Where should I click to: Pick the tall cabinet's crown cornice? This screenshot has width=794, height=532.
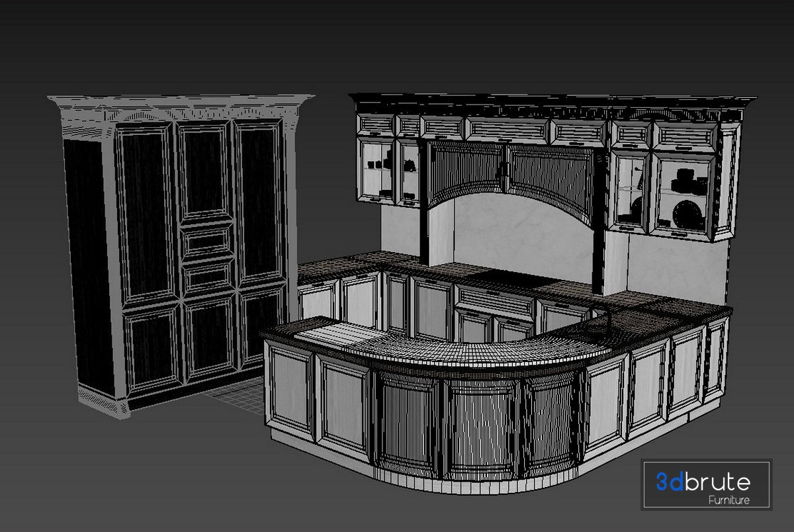pyautogui.click(x=180, y=106)
